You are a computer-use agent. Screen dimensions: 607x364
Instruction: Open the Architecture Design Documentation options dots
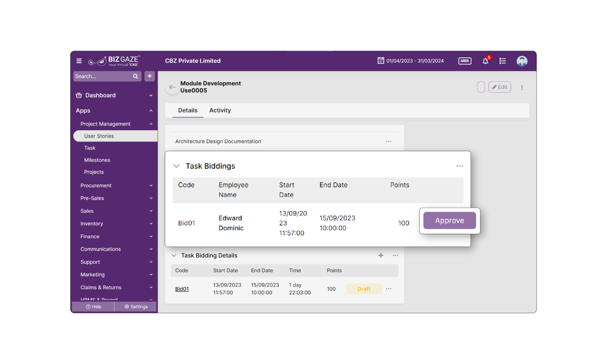(388, 142)
